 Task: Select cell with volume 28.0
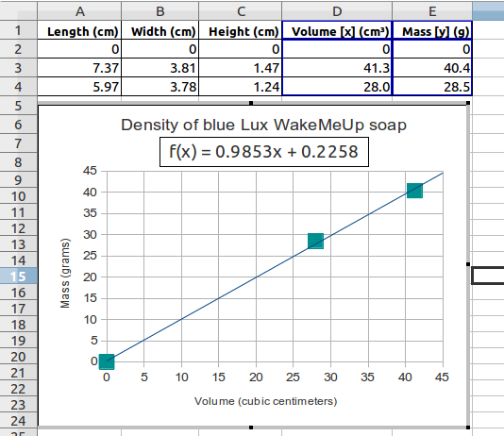point(337,87)
